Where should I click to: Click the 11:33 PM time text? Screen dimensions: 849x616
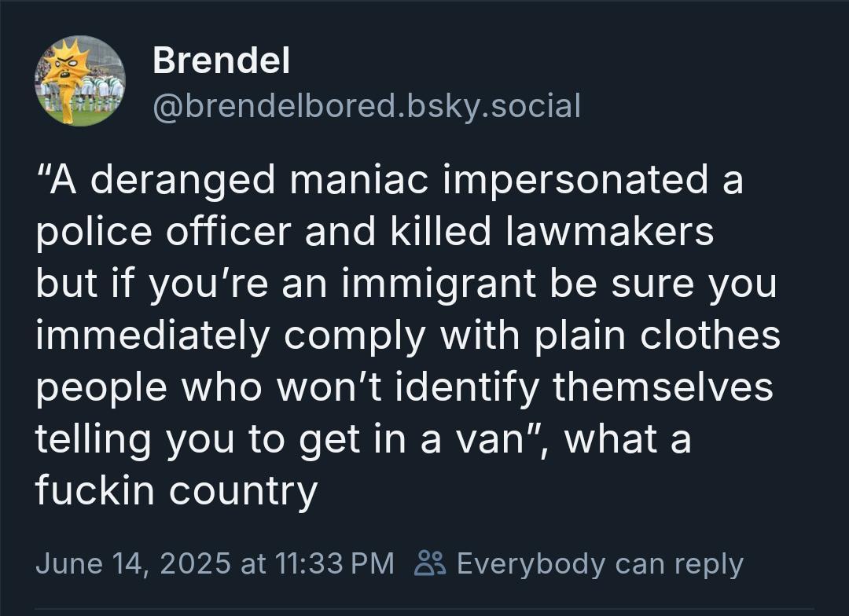335,563
